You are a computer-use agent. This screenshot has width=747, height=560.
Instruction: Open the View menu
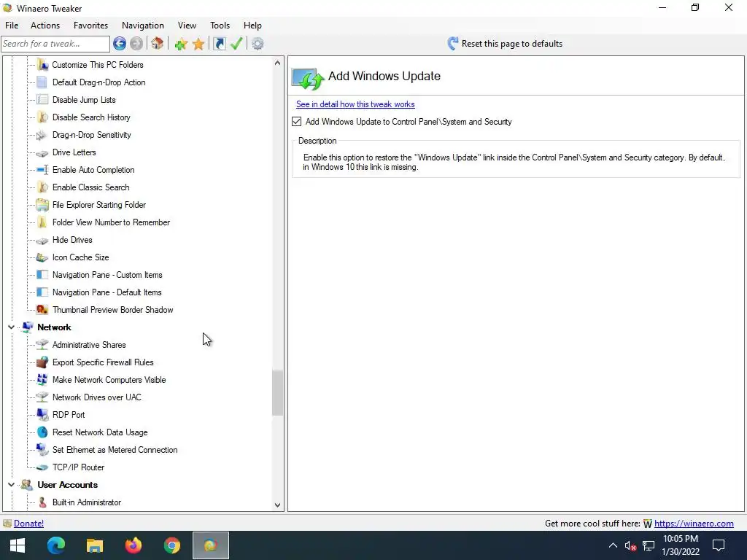click(187, 26)
